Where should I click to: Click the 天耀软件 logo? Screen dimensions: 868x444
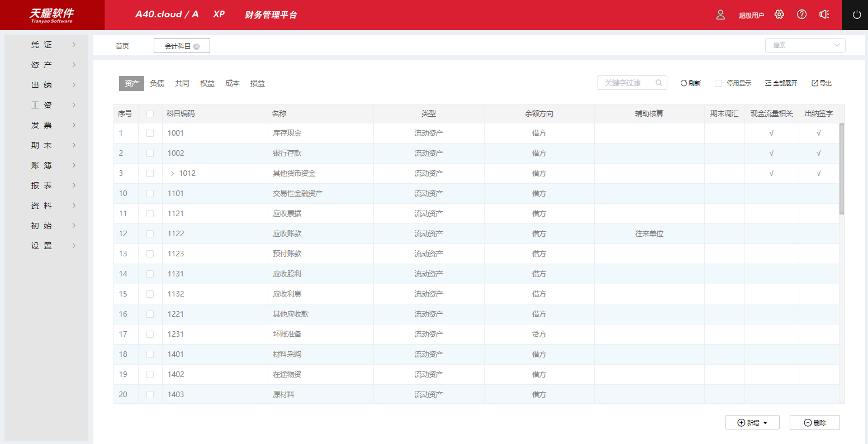pos(51,15)
